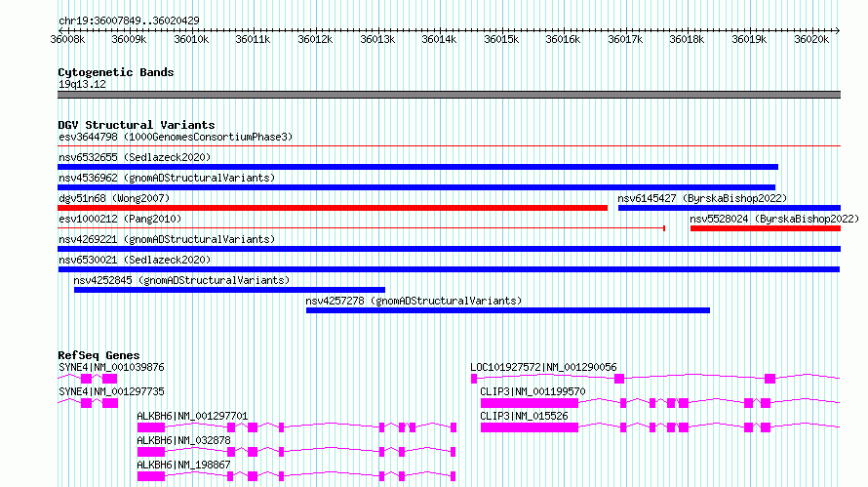The image size is (868, 487).
Task: Click label esv1000212 (Pang2010)
Action: (120, 219)
